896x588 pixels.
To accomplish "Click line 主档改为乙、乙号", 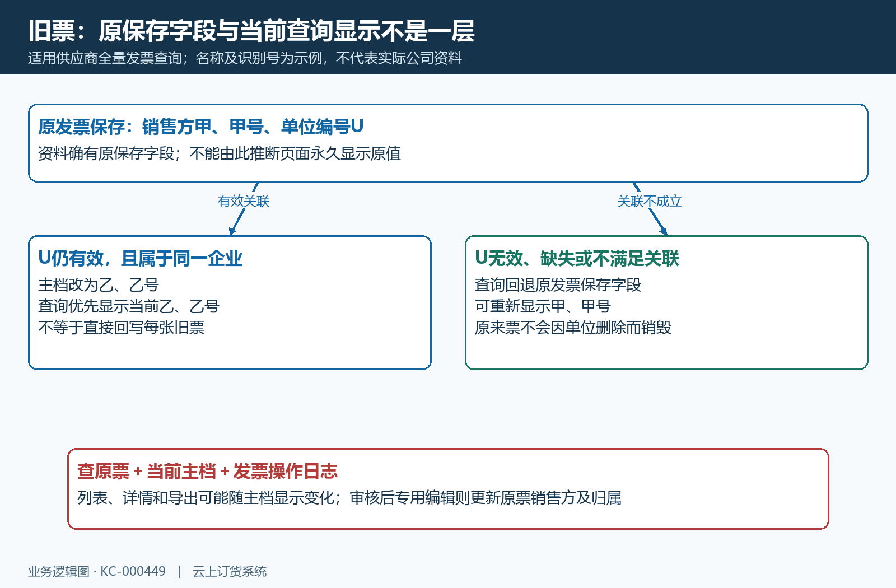I will pyautogui.click(x=99, y=285).
